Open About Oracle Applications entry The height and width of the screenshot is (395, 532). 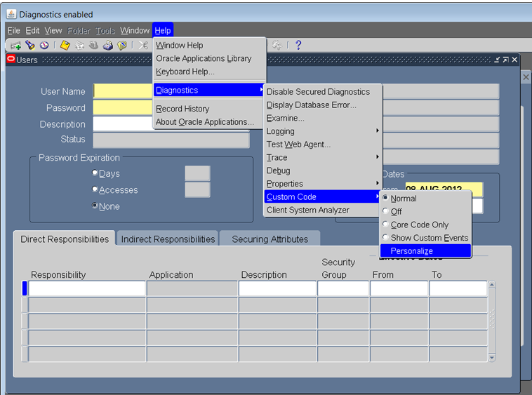click(x=208, y=121)
